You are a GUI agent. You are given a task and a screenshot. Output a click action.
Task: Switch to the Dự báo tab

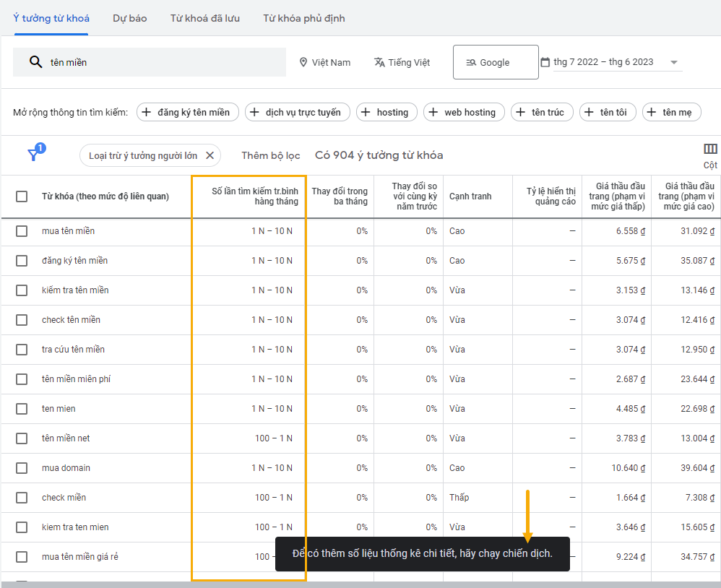(129, 18)
